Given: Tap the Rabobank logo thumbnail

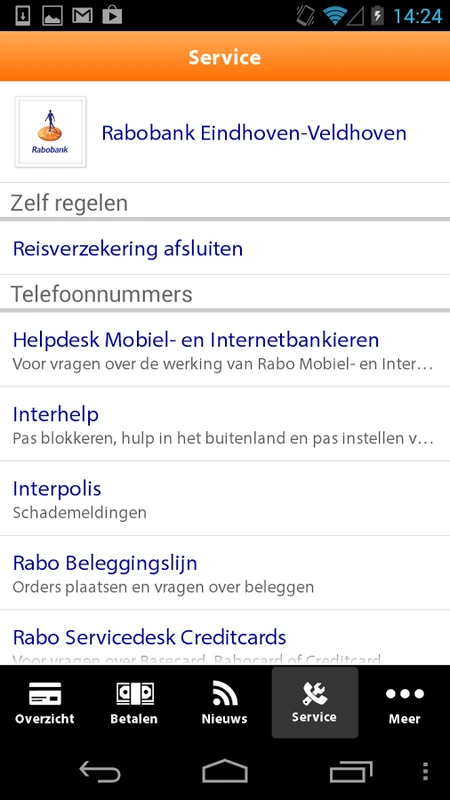Looking at the screenshot, I should click(51, 132).
